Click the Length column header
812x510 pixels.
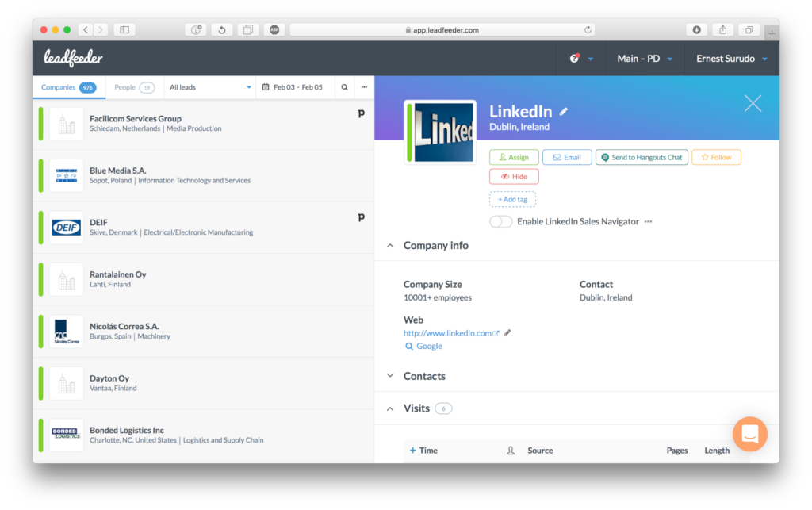click(x=717, y=451)
